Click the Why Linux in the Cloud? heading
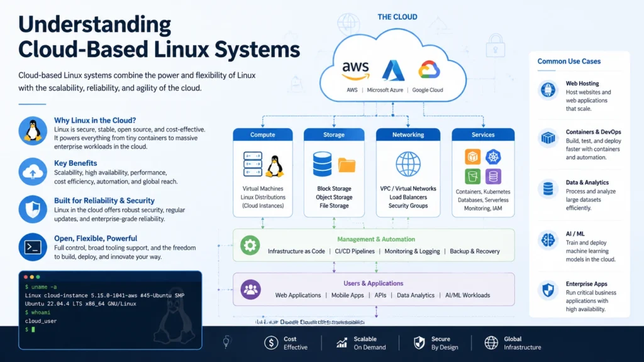Image resolution: width=644 pixels, height=362 pixels. pyautogui.click(x=95, y=120)
